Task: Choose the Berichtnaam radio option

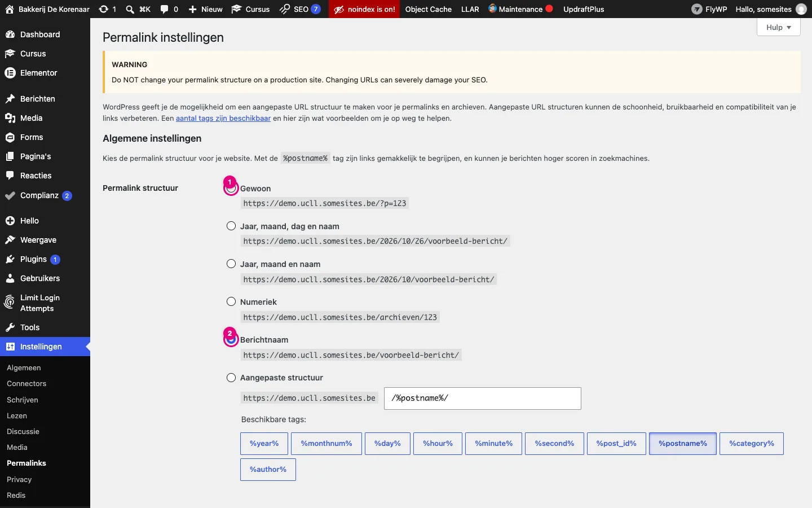Action: click(x=231, y=339)
